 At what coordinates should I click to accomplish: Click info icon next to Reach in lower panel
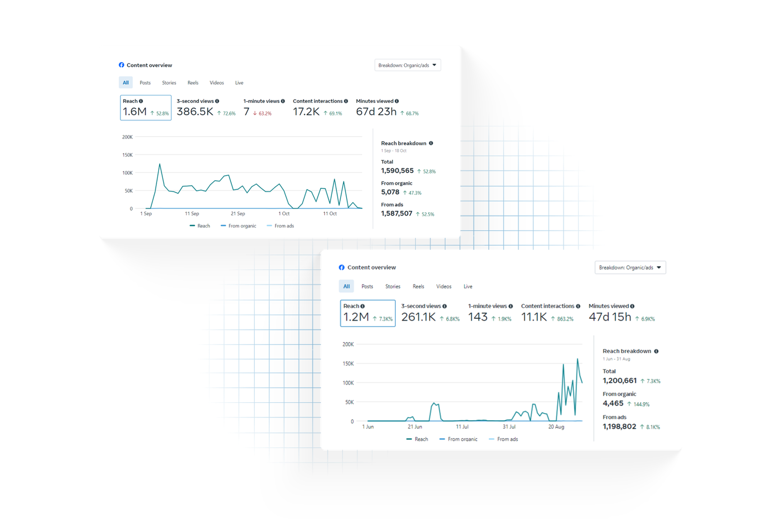click(x=363, y=306)
